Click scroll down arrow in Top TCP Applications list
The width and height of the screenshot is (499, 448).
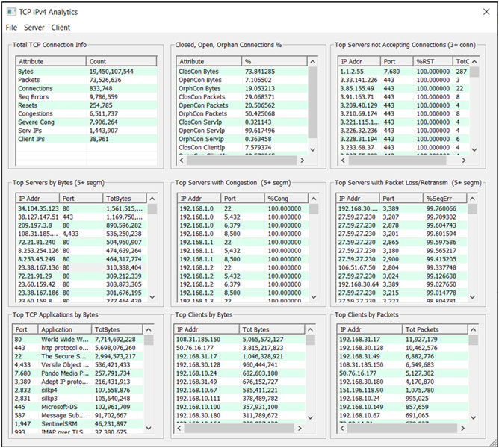149,428
